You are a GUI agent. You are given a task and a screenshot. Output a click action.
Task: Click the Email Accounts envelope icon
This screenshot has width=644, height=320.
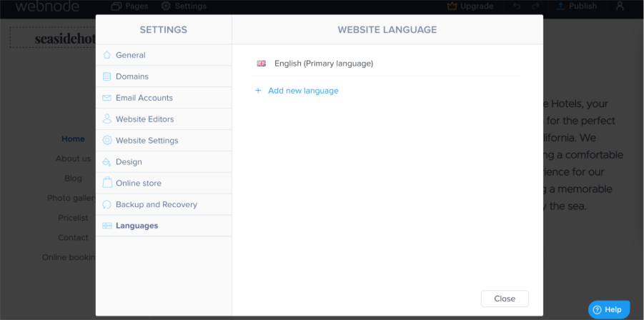click(106, 98)
